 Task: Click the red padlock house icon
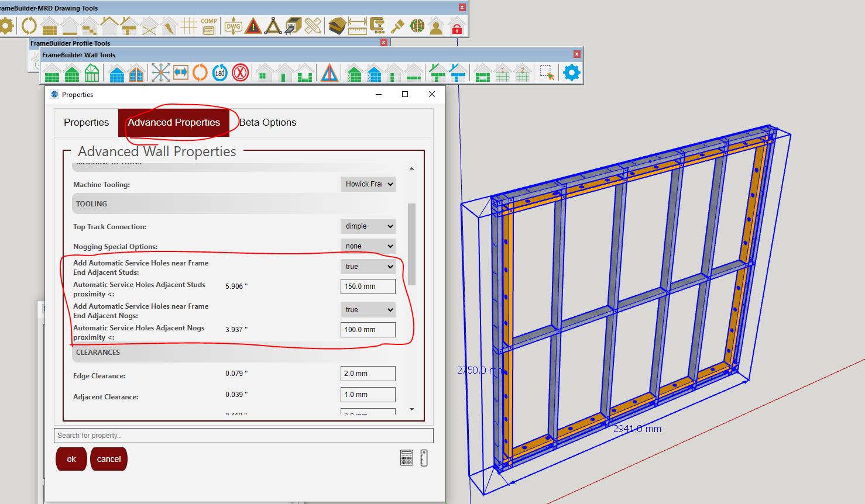click(456, 26)
